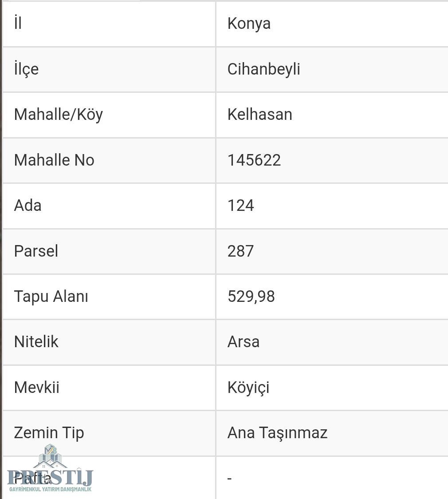Screen dimensions: 448x499
Task: Click the İlçe label cell
Action: [109, 69]
